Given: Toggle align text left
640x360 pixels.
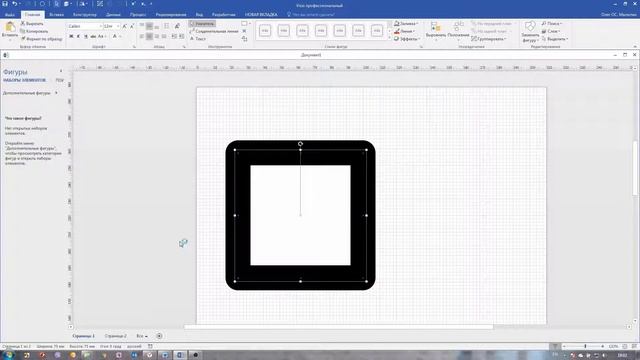Looking at the screenshot, I should 142,36.
